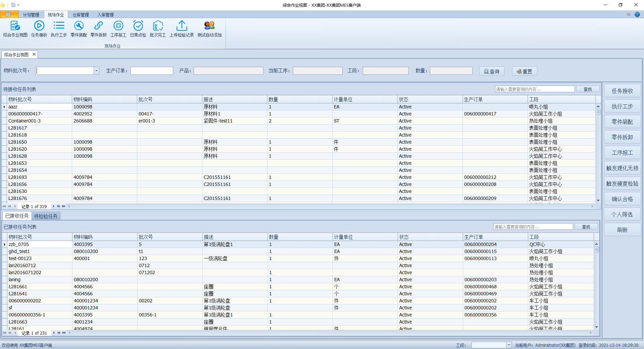
Task: Click pending list vertical scrollbar down arrow
Action: [598, 200]
